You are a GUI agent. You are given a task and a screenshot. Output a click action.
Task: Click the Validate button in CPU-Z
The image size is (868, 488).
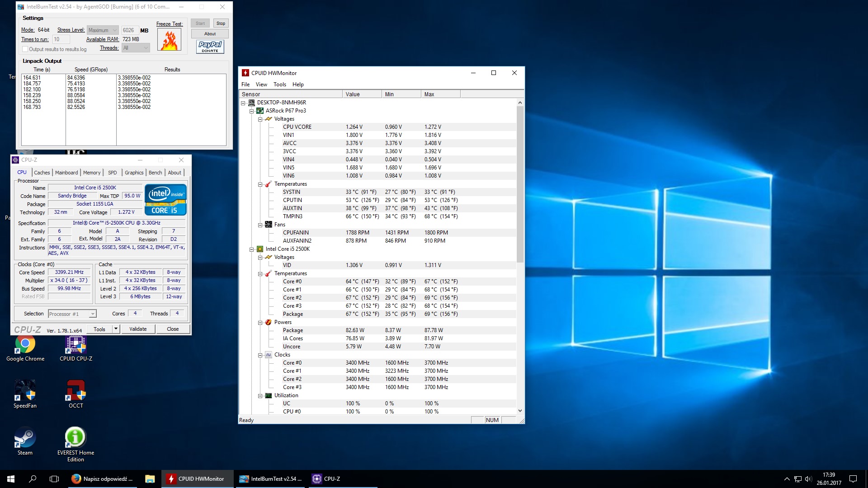[138, 329]
